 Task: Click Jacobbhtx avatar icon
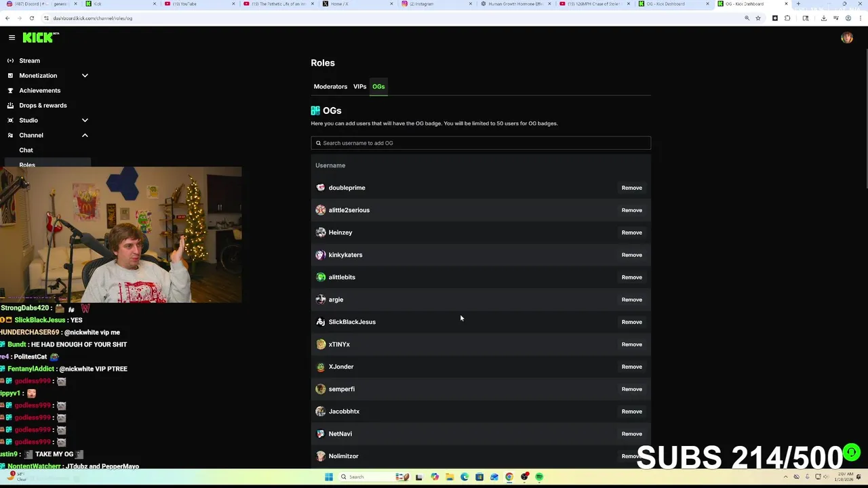pyautogui.click(x=321, y=411)
